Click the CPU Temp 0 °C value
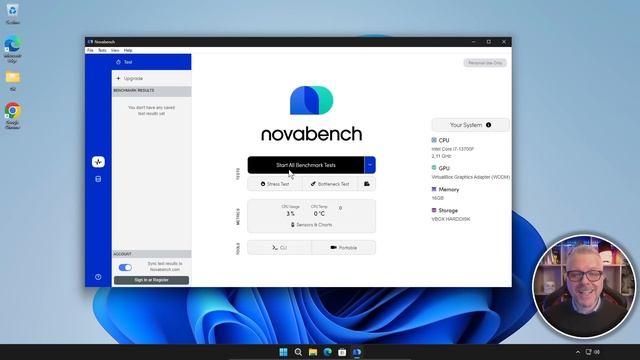This screenshot has width=640, height=360. click(x=319, y=213)
